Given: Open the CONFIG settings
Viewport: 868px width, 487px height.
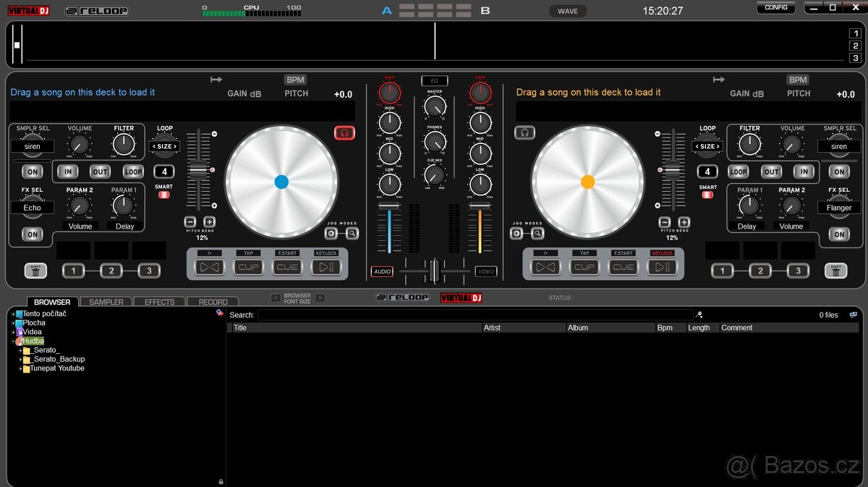Looking at the screenshot, I should click(x=775, y=7).
